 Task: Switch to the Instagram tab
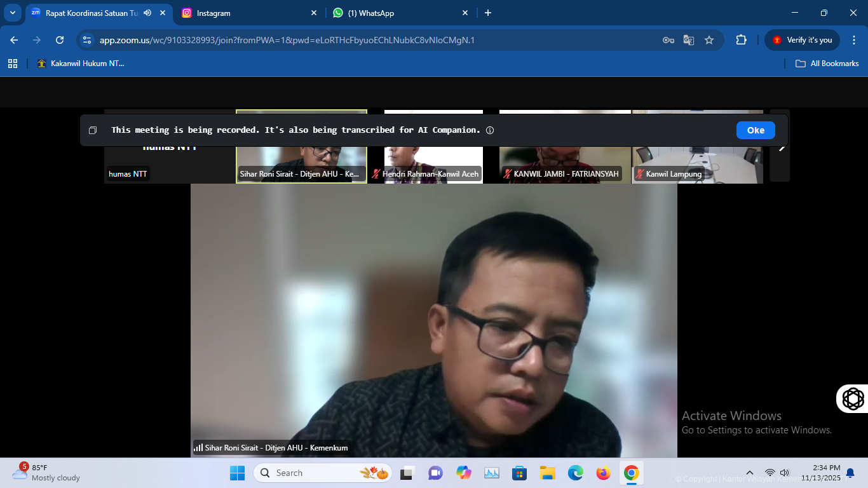pyautogui.click(x=248, y=13)
